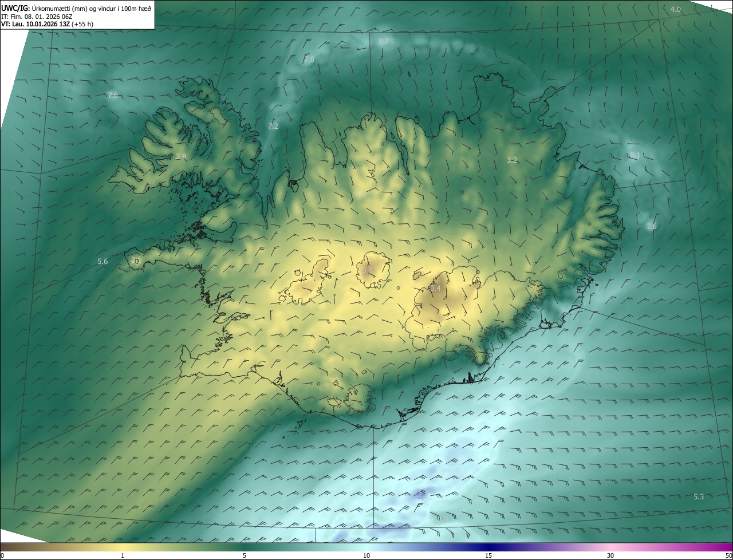The image size is (733, 560).
Task: Click the 8.1 value off the east coast
Action: pyautogui.click(x=635, y=155)
